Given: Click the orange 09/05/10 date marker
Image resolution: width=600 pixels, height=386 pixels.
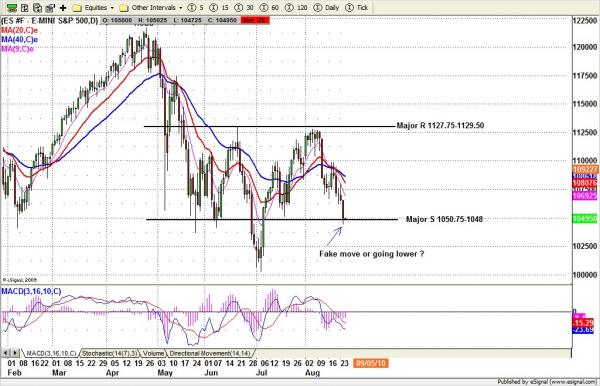Looking at the screenshot, I should click(371, 363).
